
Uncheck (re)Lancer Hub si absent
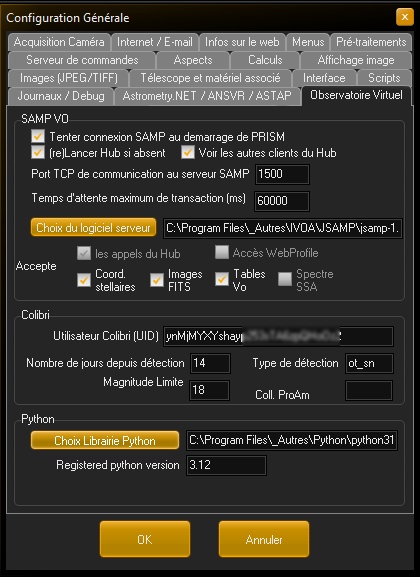(38, 152)
